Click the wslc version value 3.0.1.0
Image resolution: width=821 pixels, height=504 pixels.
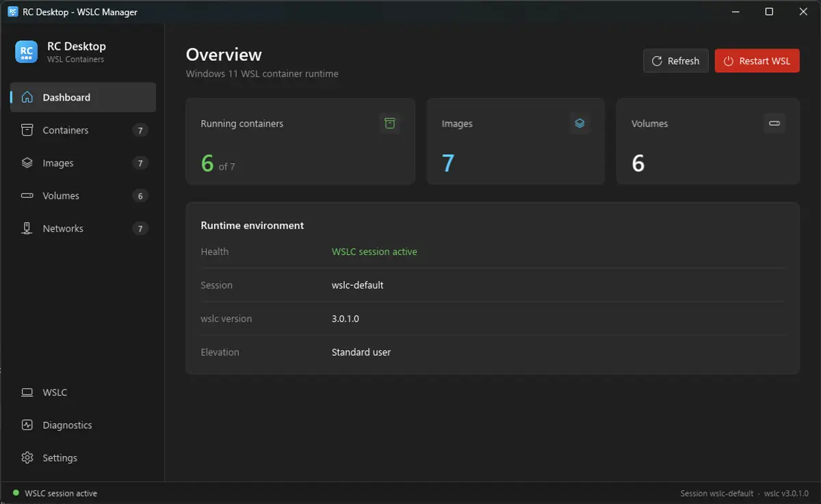click(346, 319)
